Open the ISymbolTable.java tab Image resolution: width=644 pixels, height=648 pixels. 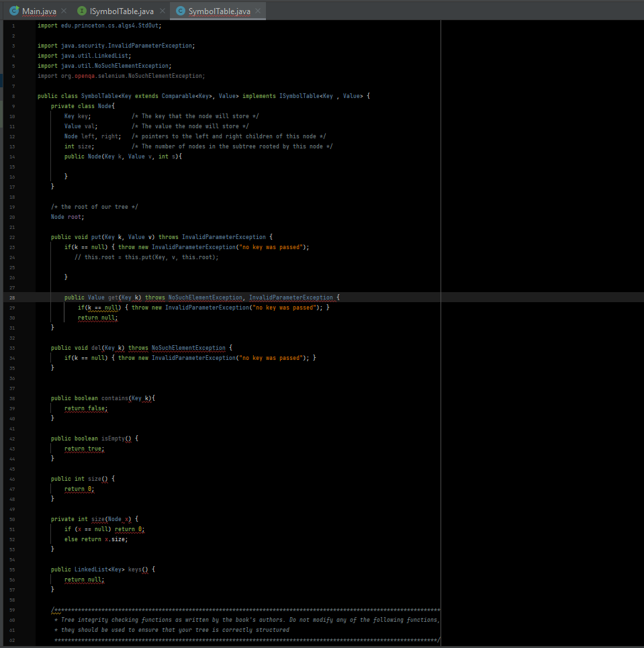(x=122, y=11)
